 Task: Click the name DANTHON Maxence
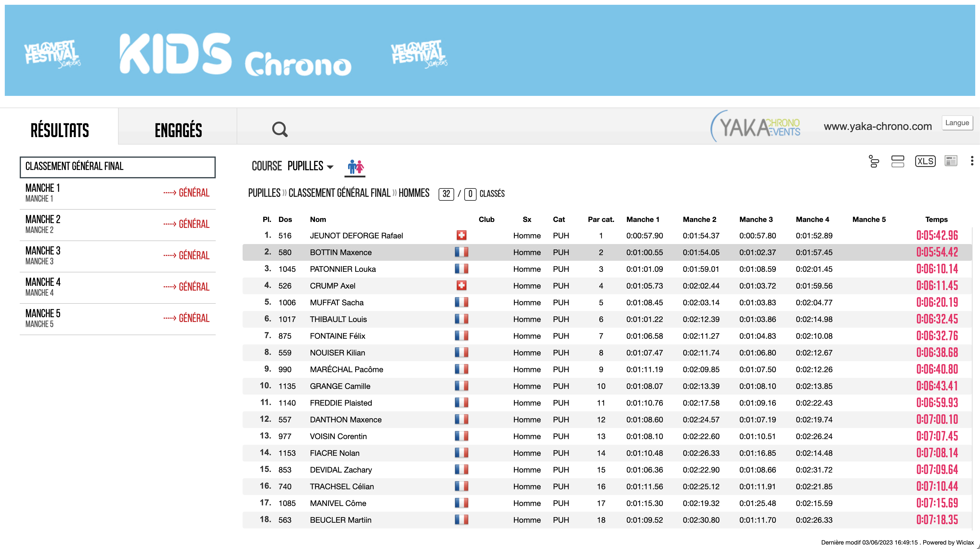coord(345,420)
